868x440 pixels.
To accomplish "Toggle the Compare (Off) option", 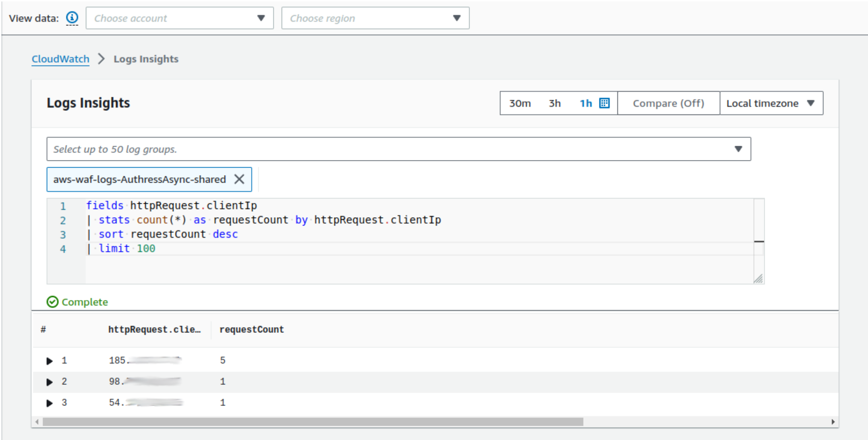I will tap(668, 103).
